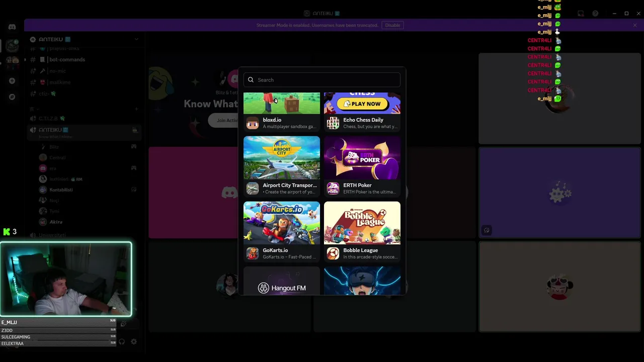Open the GoKarts.io activity card
The height and width of the screenshot is (362, 644).
[282, 232]
